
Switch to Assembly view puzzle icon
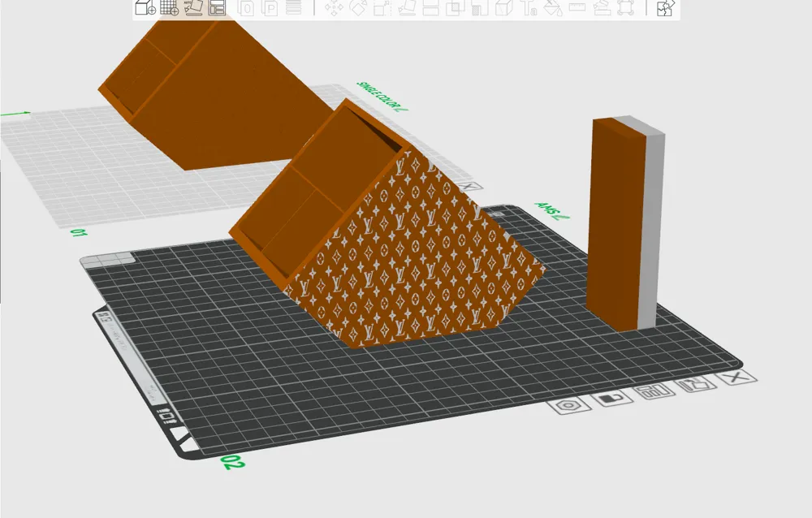pos(666,7)
